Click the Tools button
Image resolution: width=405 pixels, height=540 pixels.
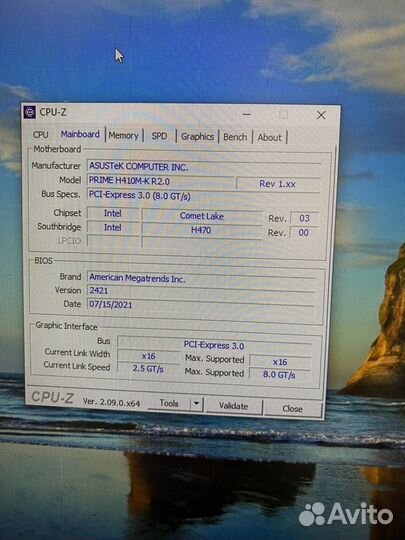(169, 403)
